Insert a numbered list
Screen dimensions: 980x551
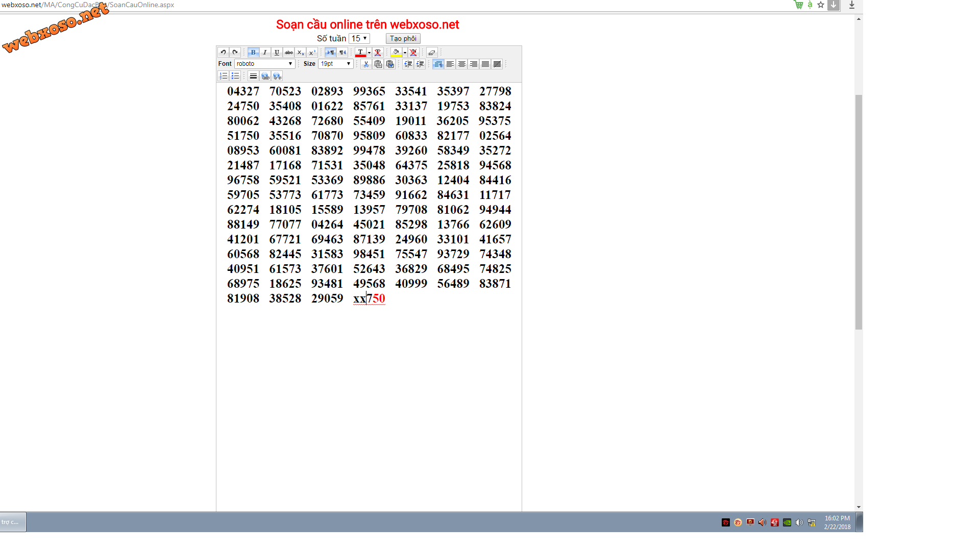(x=223, y=76)
